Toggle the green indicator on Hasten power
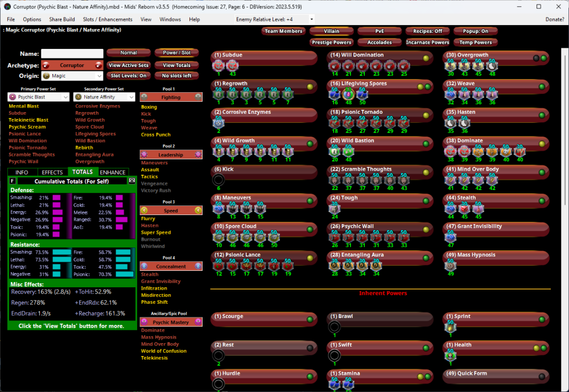 tap(542, 115)
